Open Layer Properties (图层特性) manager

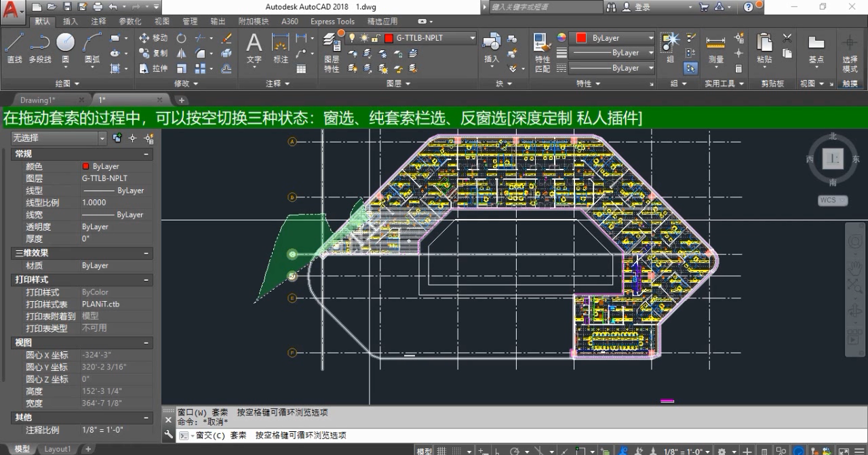point(332,53)
